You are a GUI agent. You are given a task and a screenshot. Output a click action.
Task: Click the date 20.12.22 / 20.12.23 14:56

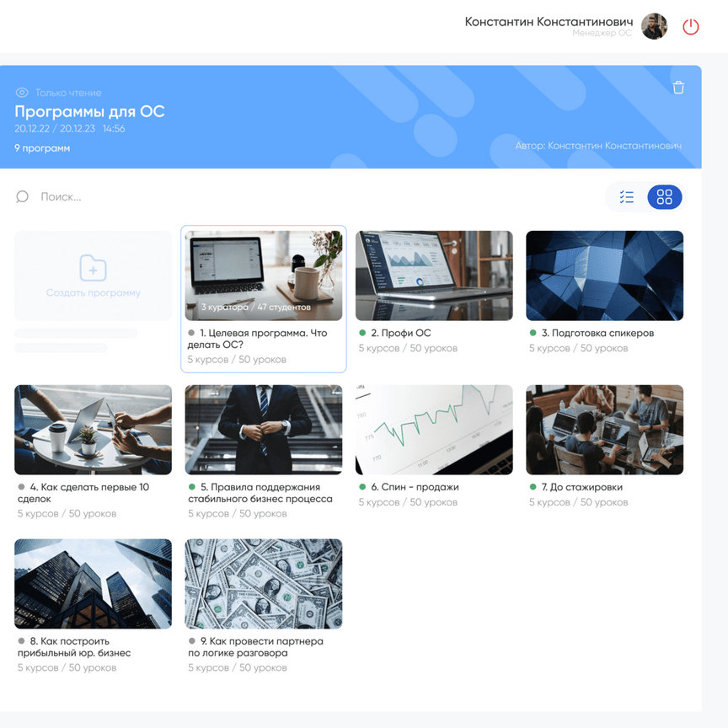coord(70,129)
